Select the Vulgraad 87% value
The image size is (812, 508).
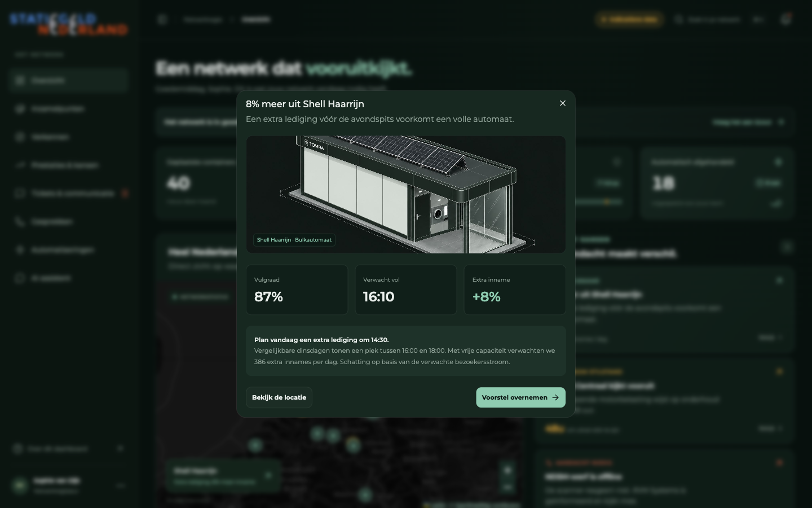point(268,297)
